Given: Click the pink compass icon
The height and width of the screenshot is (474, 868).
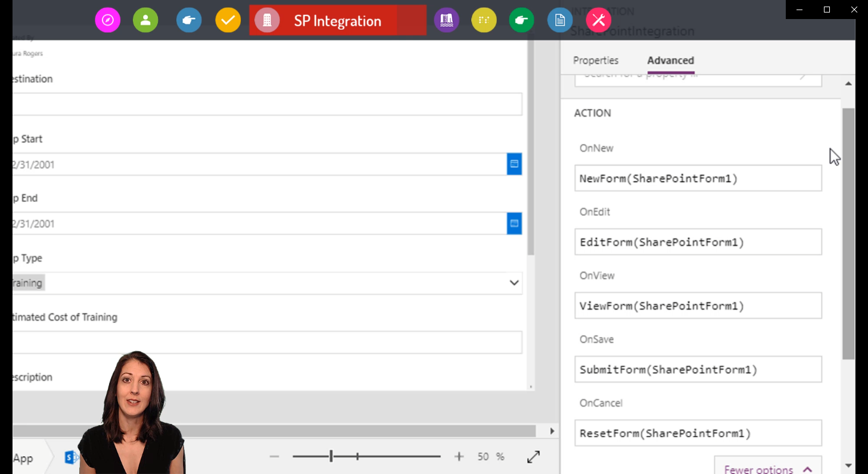Looking at the screenshot, I should (x=108, y=20).
